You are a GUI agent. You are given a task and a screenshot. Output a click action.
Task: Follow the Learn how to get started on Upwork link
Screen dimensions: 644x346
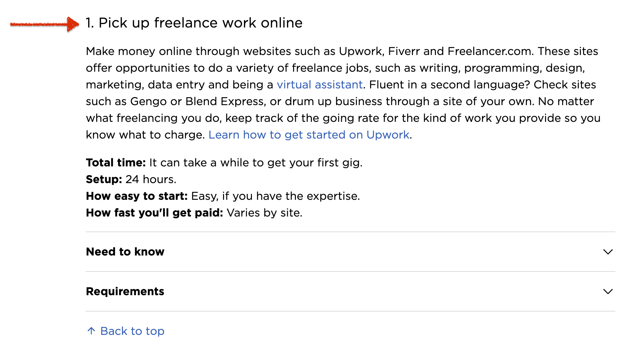point(309,135)
